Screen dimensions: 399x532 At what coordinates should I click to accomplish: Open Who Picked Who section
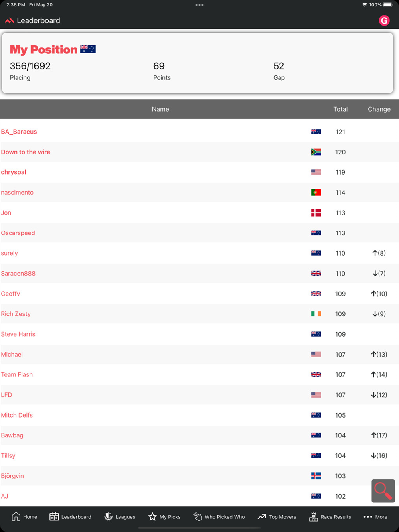coord(219,517)
